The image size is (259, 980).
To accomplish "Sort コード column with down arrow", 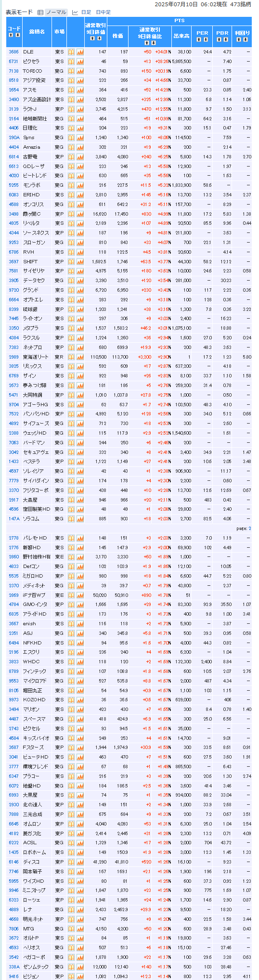I will click(x=17, y=35).
